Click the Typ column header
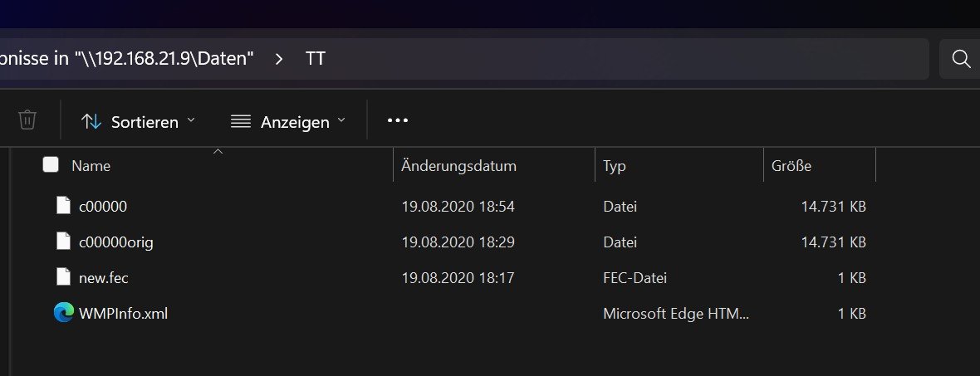This screenshot has width=980, height=376. tap(615, 166)
